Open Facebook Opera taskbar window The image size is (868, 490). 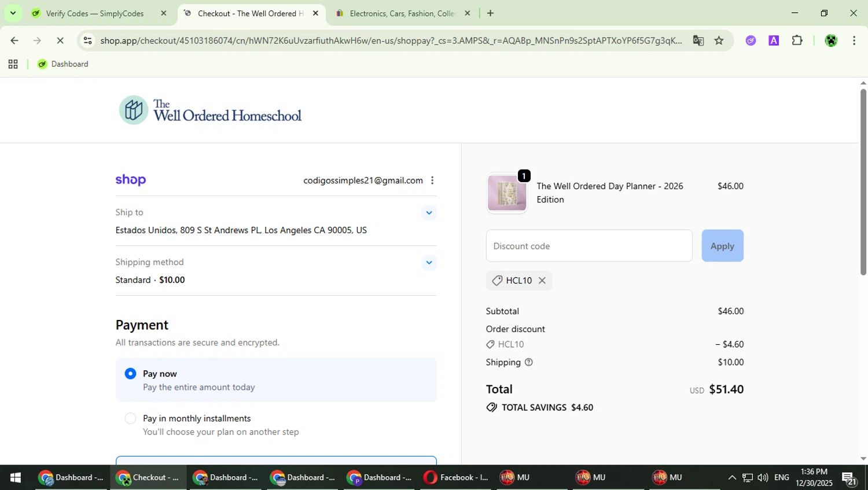point(457,478)
